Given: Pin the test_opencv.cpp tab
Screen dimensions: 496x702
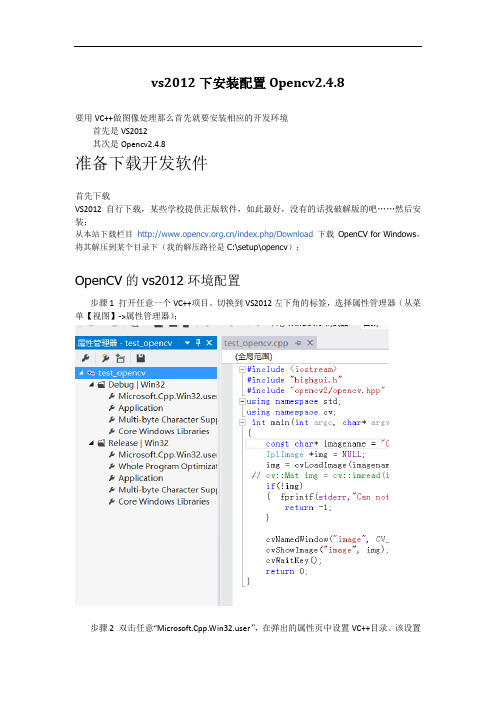Looking at the screenshot, I should coord(298,343).
